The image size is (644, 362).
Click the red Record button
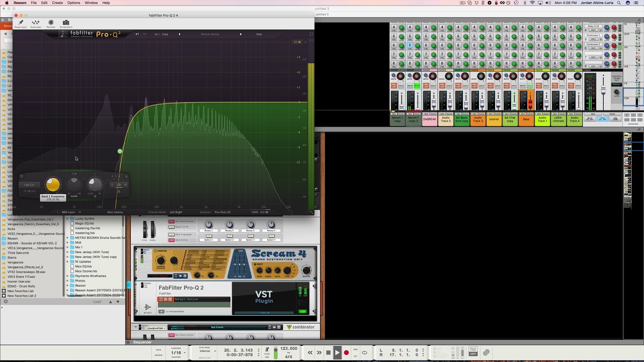point(346,352)
